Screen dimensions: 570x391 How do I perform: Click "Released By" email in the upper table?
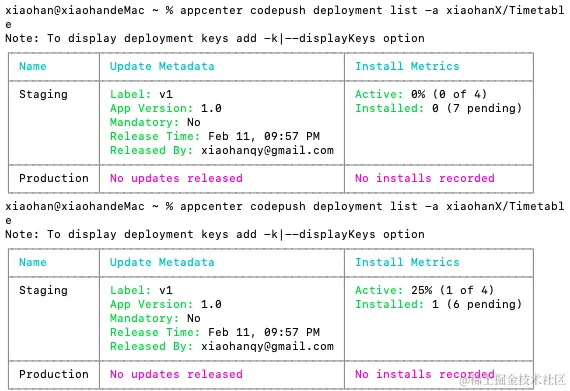pos(268,150)
